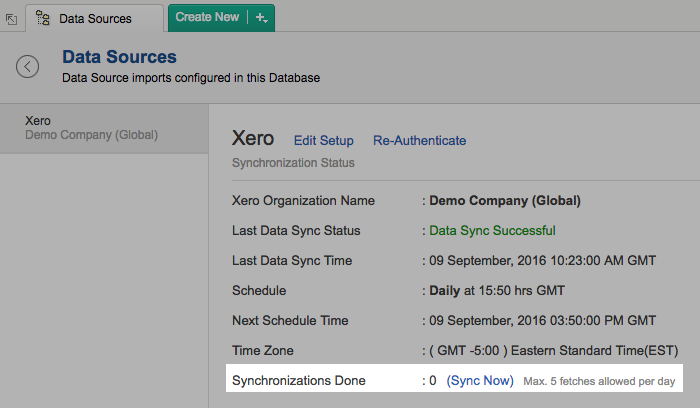Click the Next Schedule Time value
The image size is (700, 408).
click(542, 321)
